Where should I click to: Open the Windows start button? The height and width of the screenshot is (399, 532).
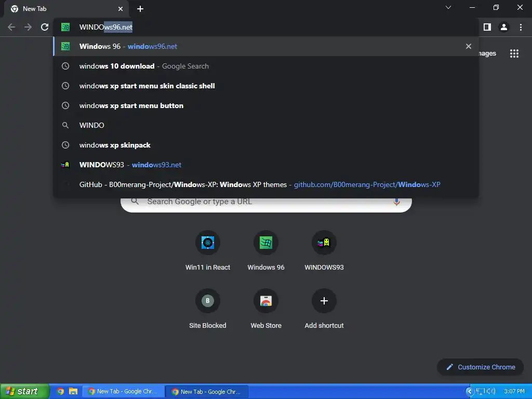(x=24, y=392)
